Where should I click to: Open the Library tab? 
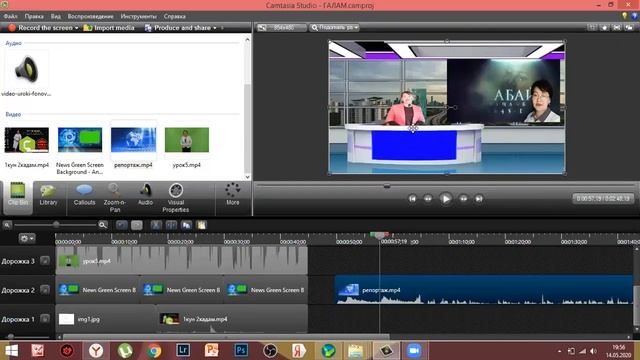click(48, 195)
